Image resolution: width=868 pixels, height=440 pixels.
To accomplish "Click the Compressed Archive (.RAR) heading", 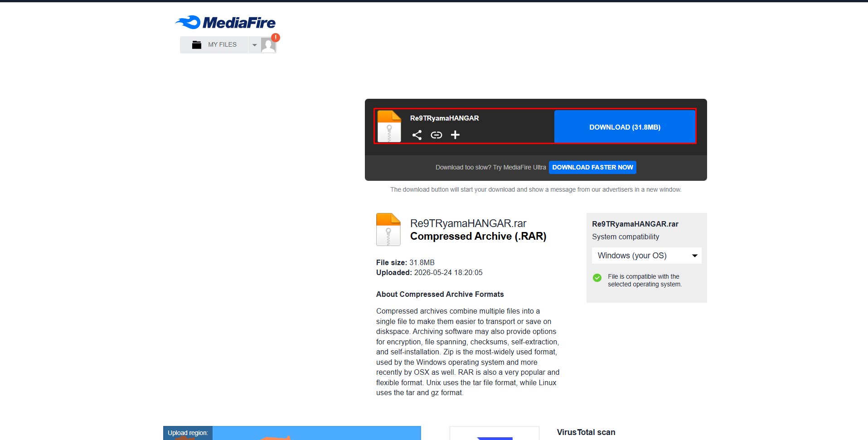I will [x=478, y=236].
